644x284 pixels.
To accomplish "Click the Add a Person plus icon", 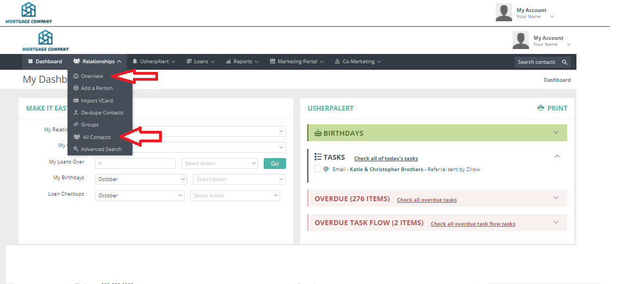I will coord(76,88).
